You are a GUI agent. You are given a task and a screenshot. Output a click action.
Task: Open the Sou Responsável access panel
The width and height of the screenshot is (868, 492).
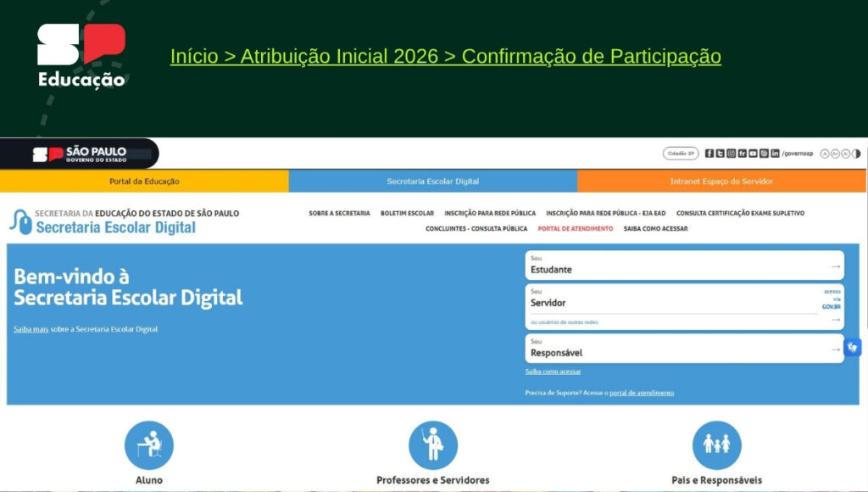tap(683, 349)
